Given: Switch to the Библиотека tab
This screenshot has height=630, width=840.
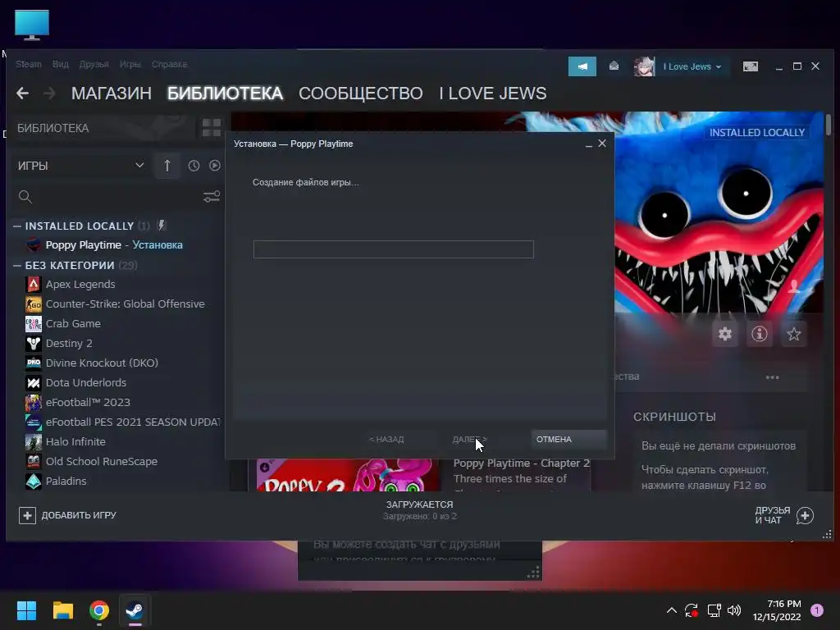Looking at the screenshot, I should pyautogui.click(x=225, y=94).
